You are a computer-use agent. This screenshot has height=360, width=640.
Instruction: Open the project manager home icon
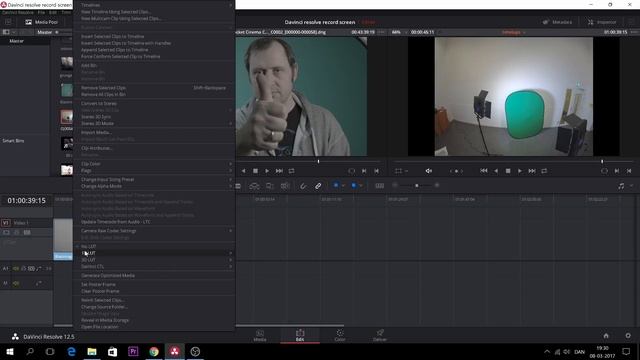pyautogui.click(x=606, y=336)
